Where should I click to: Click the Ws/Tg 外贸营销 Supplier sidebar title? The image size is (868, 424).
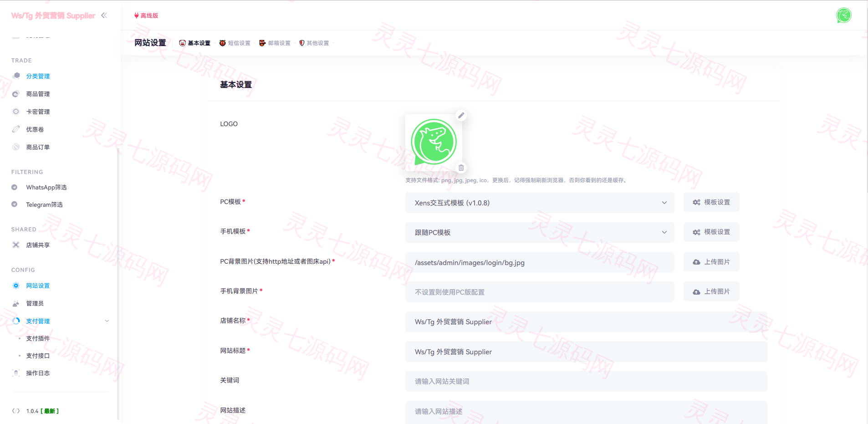(x=53, y=15)
